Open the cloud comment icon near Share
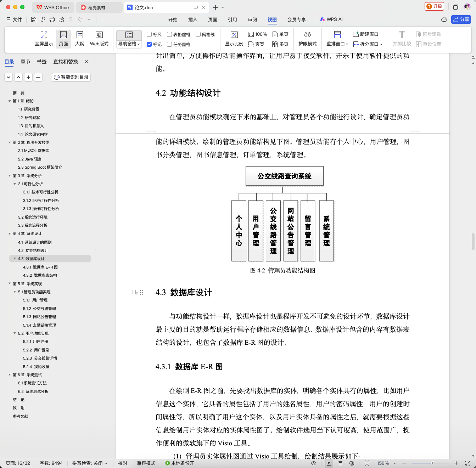The height and width of the screenshot is (468, 476). (x=444, y=19)
